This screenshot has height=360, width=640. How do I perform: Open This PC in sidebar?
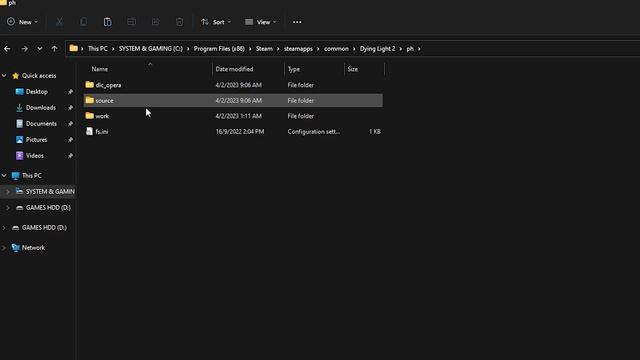pyautogui.click(x=32, y=176)
